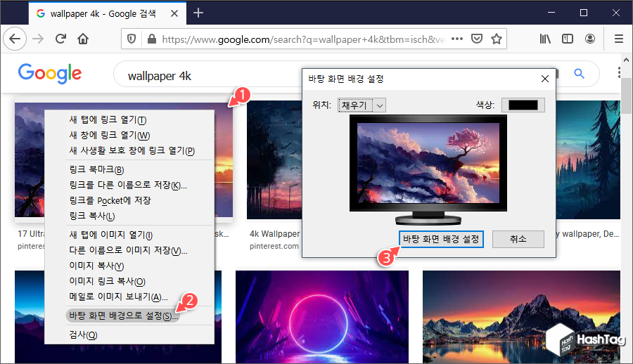The width and height of the screenshot is (633, 364).
Task: Click the 'wallpaper, De...' result title
Action: [587, 234]
